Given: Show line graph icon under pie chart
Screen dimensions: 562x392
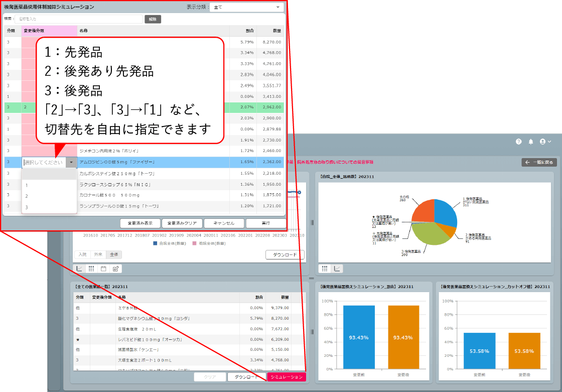Looking at the screenshot, I should 337,269.
